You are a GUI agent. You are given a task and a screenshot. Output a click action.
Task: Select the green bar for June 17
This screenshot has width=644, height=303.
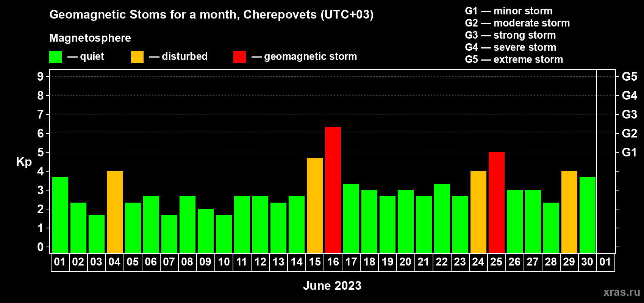tap(351, 218)
